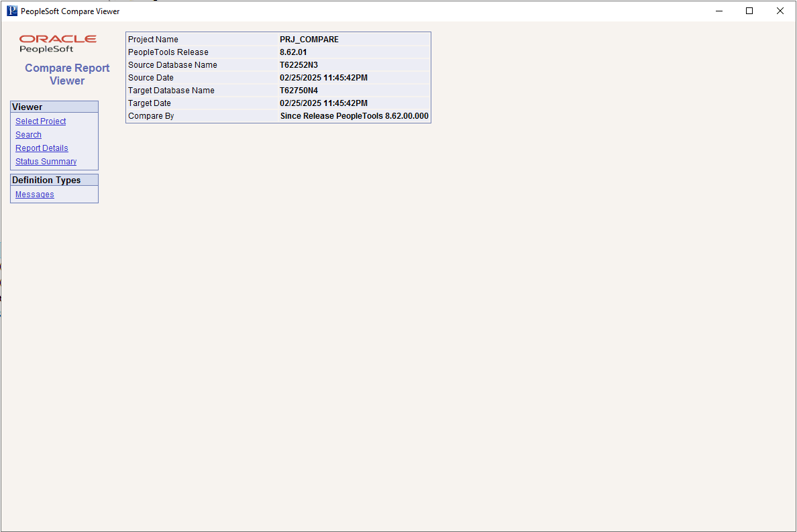
Task: Click the PeopleSoft Compare Viewer title text
Action: [70, 11]
